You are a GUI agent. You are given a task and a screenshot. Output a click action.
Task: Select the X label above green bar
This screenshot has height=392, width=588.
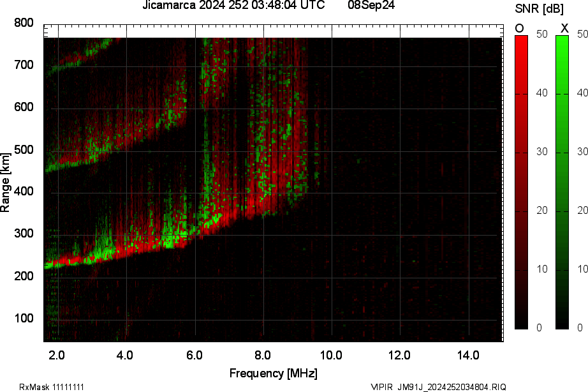[564, 28]
